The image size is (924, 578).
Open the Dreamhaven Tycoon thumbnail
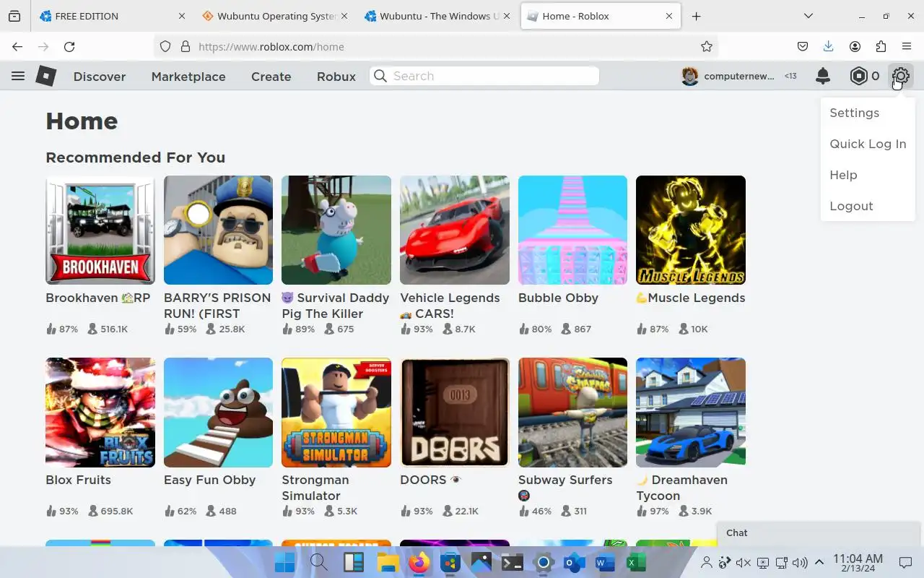tap(691, 413)
